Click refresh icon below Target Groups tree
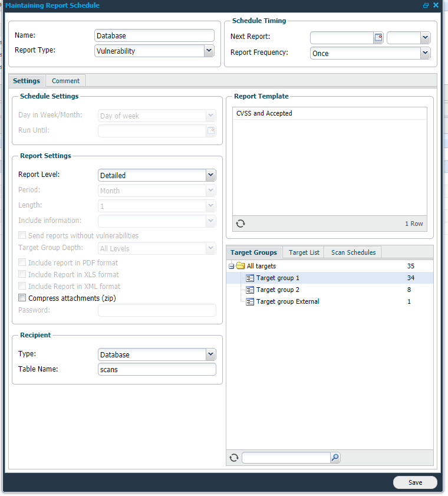Viewport: 448px width, 496px height. click(234, 458)
